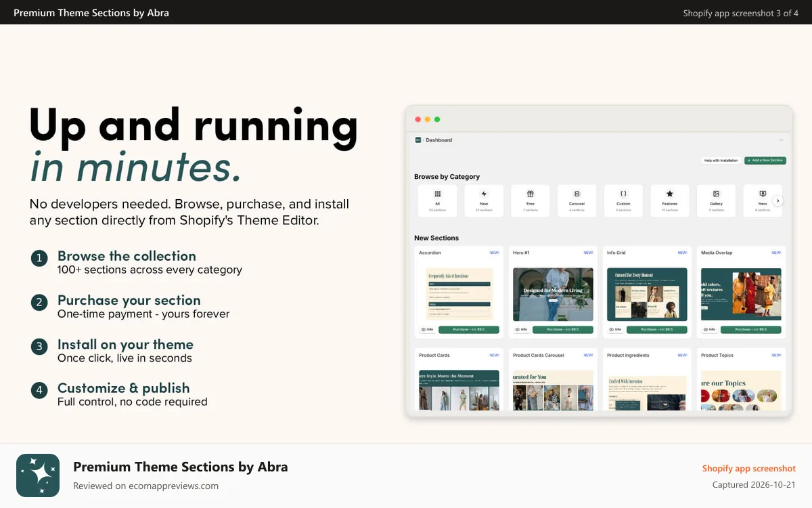
Task: Click the app logo beside Dashboard breadcrumb
Action: coord(418,140)
